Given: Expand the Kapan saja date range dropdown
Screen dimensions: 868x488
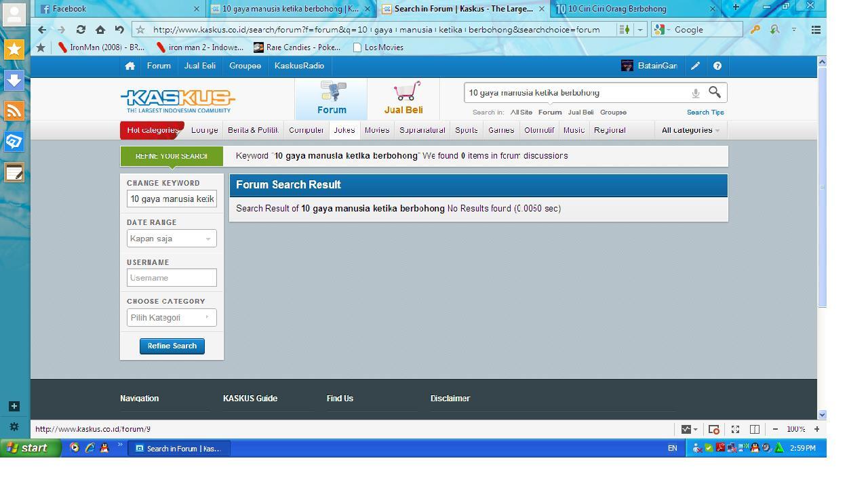Looking at the screenshot, I should (x=172, y=239).
